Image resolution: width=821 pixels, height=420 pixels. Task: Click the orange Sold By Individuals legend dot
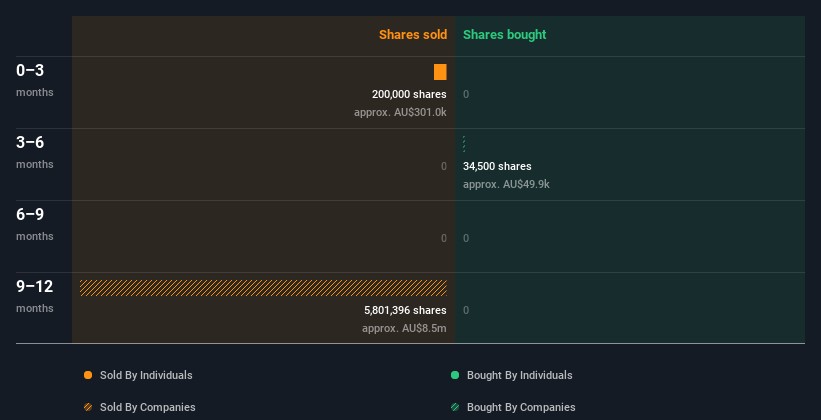88,375
